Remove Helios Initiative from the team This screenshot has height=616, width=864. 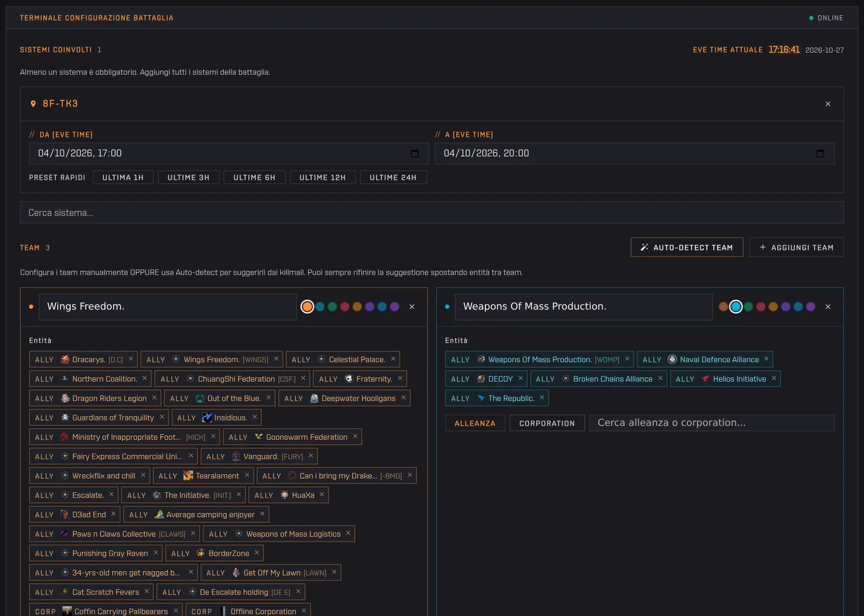tap(774, 378)
